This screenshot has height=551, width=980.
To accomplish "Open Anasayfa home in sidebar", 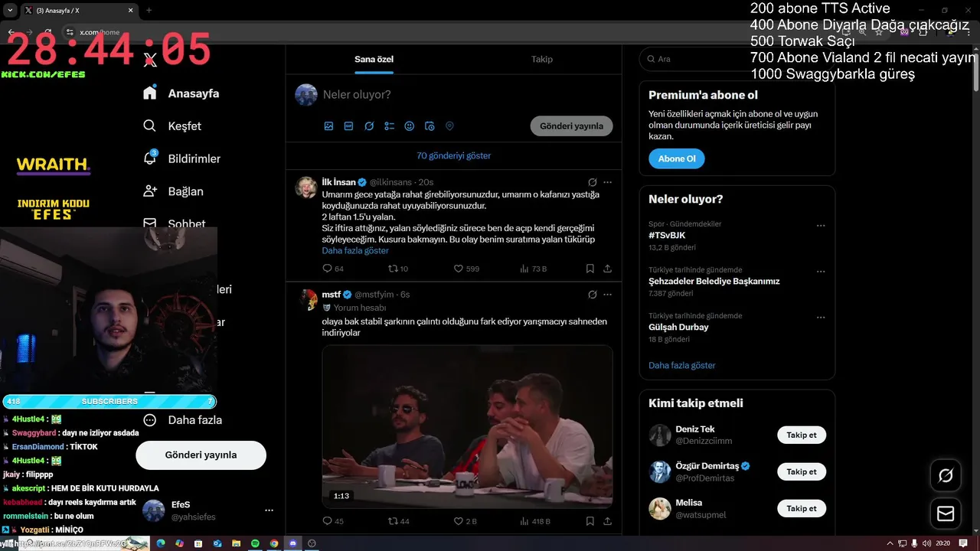I will click(181, 93).
